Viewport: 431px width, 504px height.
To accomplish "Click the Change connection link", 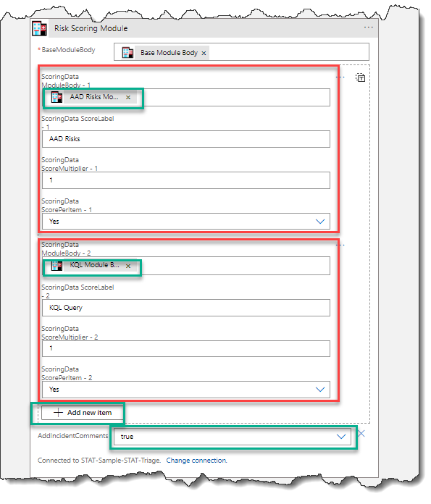I will click(x=196, y=461).
